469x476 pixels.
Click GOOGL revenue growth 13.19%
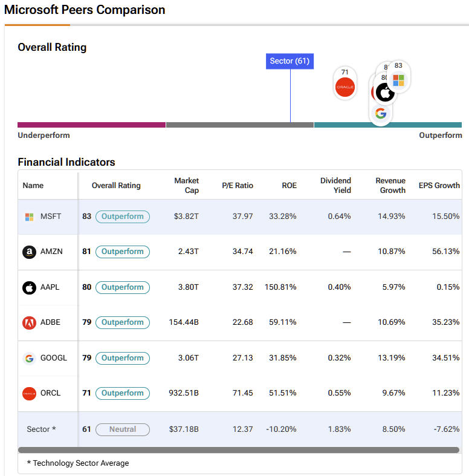(392, 357)
